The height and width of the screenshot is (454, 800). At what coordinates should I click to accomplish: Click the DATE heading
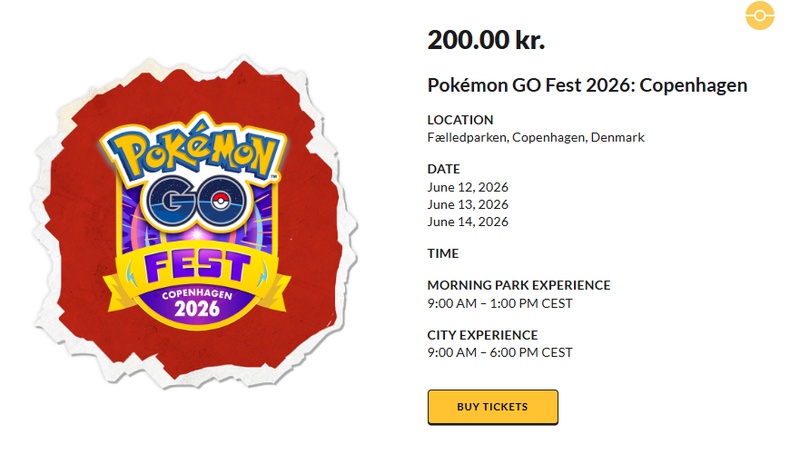point(444,169)
